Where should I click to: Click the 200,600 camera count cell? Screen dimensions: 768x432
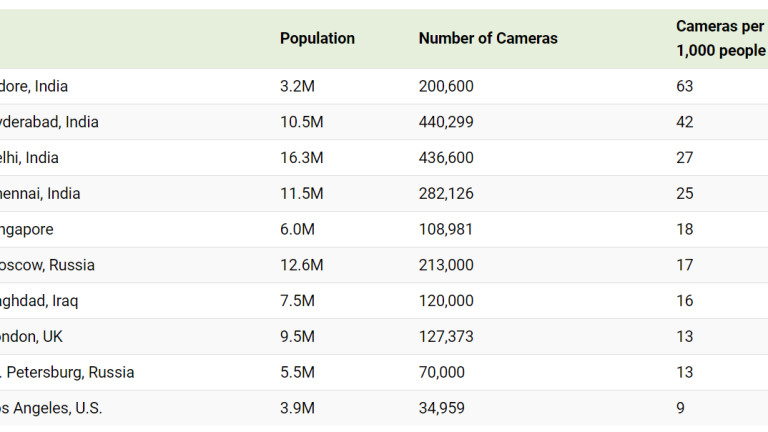446,86
